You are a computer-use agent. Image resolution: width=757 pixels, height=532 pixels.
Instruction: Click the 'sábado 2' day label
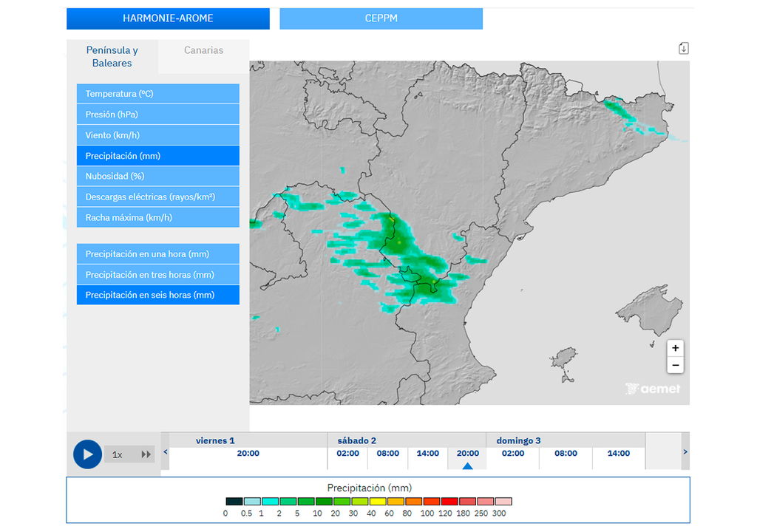point(357,440)
